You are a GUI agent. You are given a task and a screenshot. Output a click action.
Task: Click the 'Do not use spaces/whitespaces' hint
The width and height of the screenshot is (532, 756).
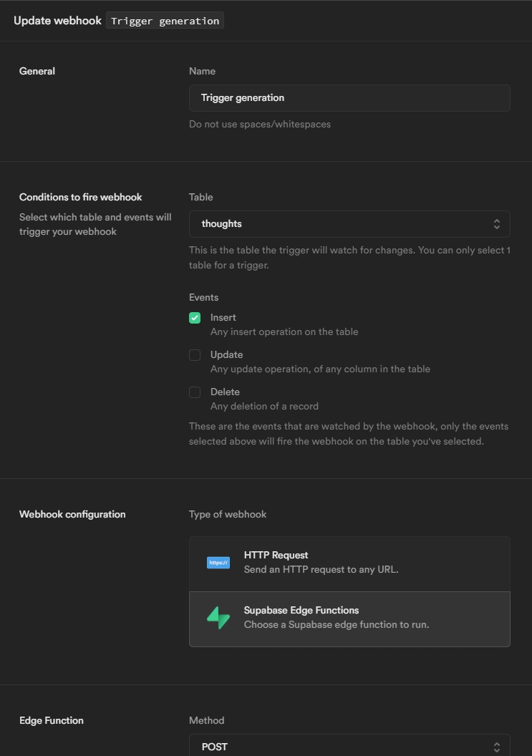coord(259,125)
